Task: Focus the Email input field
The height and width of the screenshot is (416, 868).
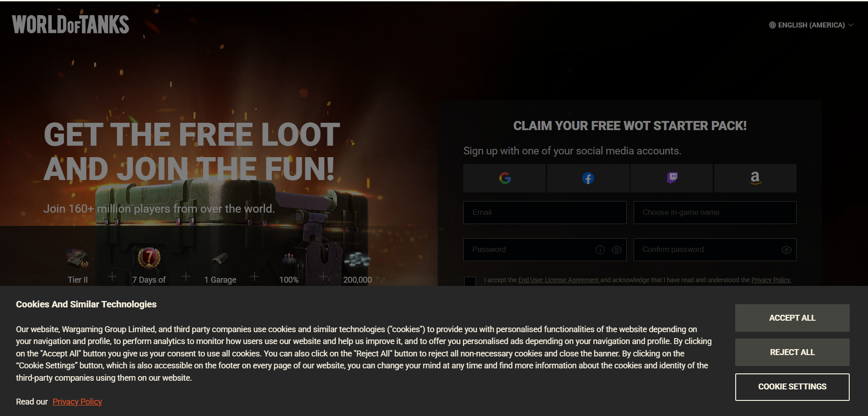Action: [x=545, y=213]
